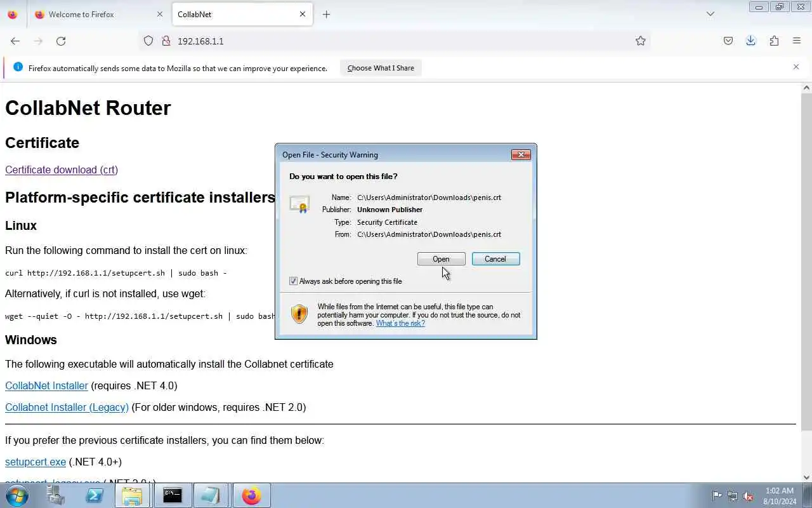Image resolution: width=812 pixels, height=508 pixels.
Task: Click the scrollbar up arrow
Action: click(806, 88)
